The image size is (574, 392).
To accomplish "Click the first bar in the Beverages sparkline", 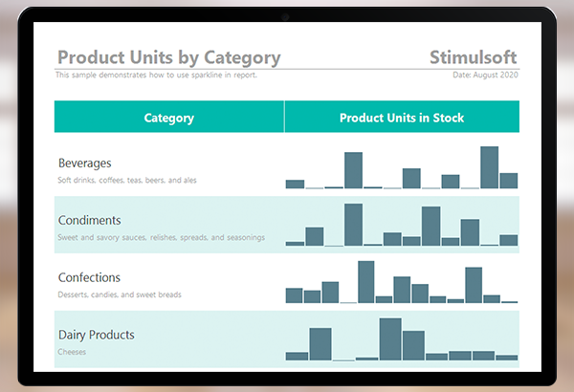I will coord(295,184).
